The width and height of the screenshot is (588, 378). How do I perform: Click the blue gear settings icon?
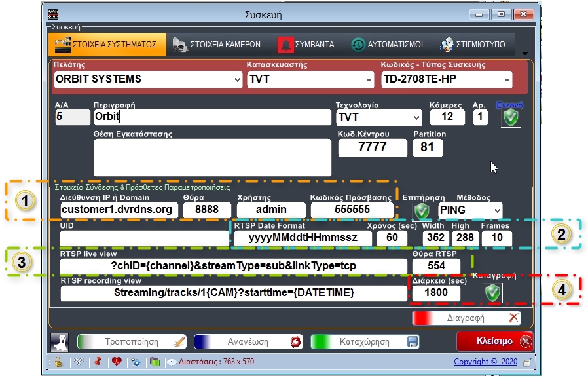pyautogui.click(x=136, y=362)
